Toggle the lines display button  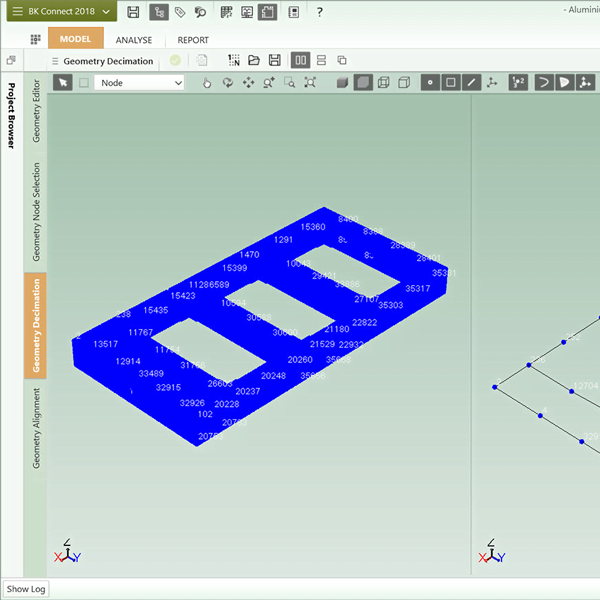[x=471, y=83]
